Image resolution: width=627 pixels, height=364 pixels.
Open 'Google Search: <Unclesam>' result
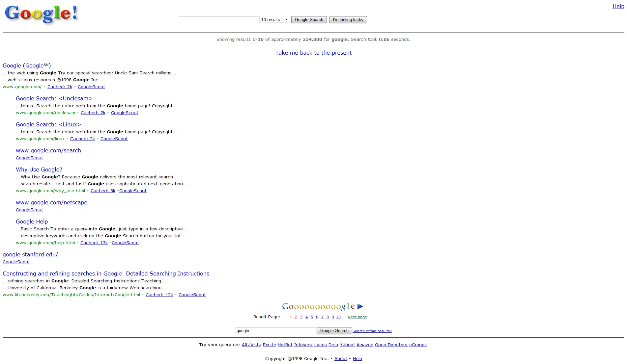coord(54,98)
